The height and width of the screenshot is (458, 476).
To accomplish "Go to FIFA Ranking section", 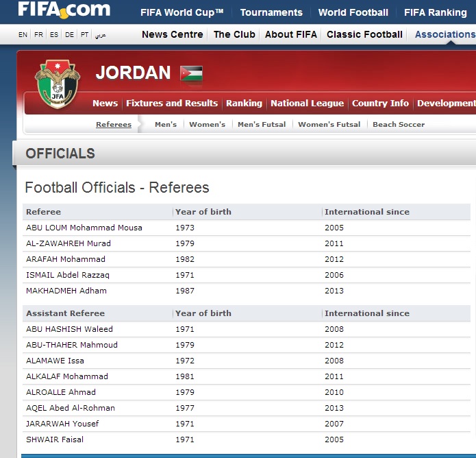I will click(x=435, y=12).
